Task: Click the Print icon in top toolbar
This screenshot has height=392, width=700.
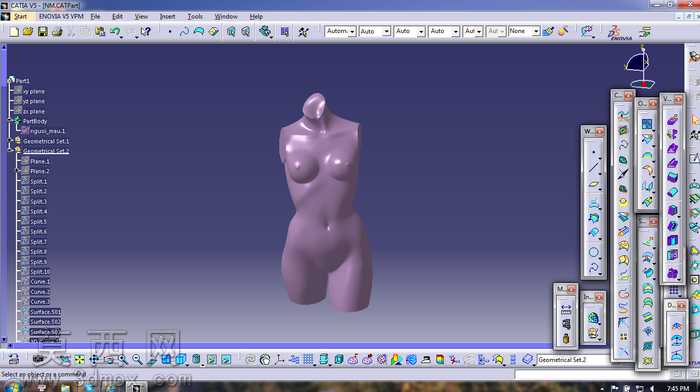Action: [57, 32]
